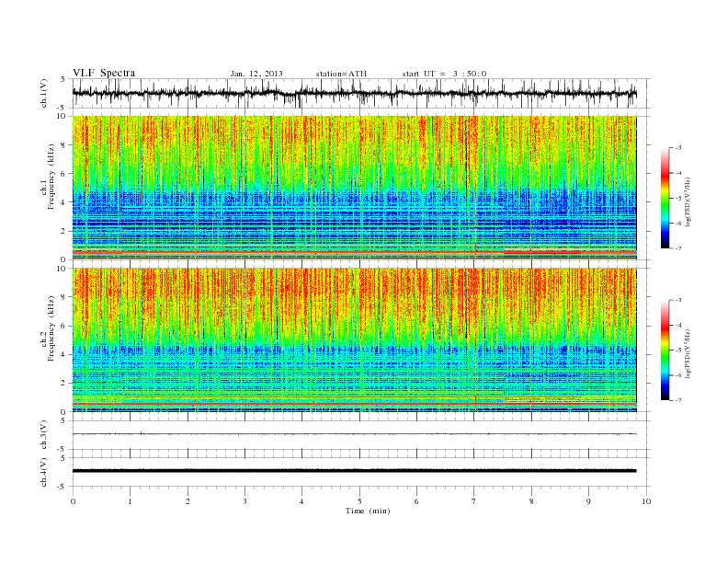728x563 pixels.
Task: Click the '8' frequency tick of ch.1 spectrogram
Action: (x=64, y=145)
